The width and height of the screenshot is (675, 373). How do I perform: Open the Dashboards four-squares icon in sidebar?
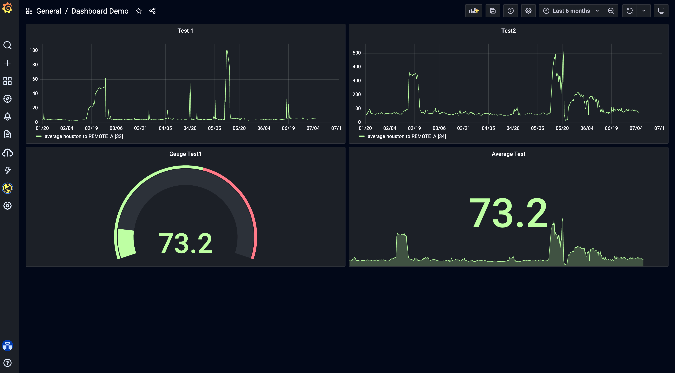(x=7, y=81)
